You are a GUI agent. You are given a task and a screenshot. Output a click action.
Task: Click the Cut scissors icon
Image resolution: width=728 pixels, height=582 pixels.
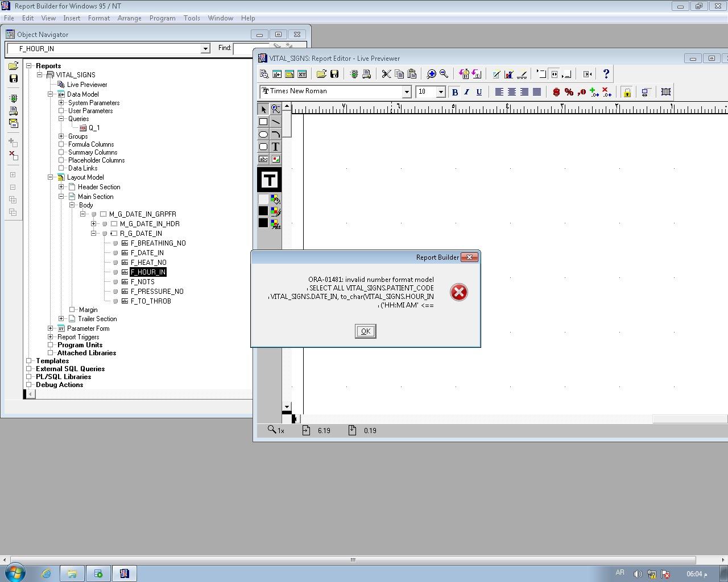(x=386, y=74)
